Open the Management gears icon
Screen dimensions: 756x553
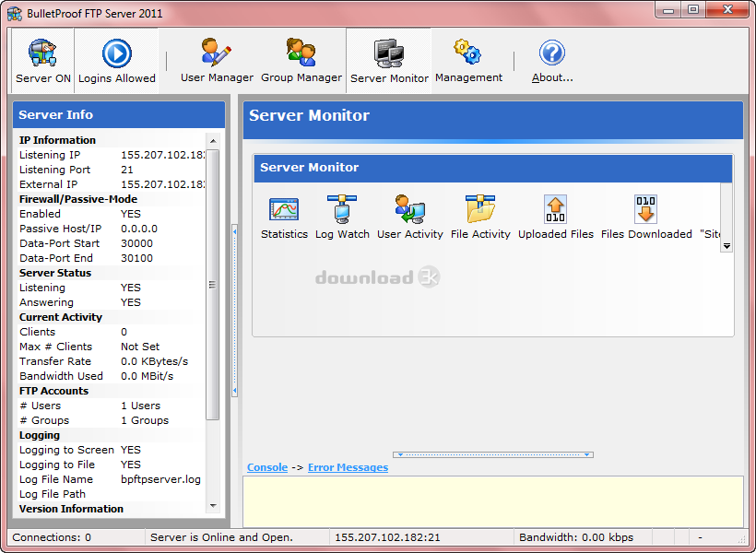pos(468,60)
